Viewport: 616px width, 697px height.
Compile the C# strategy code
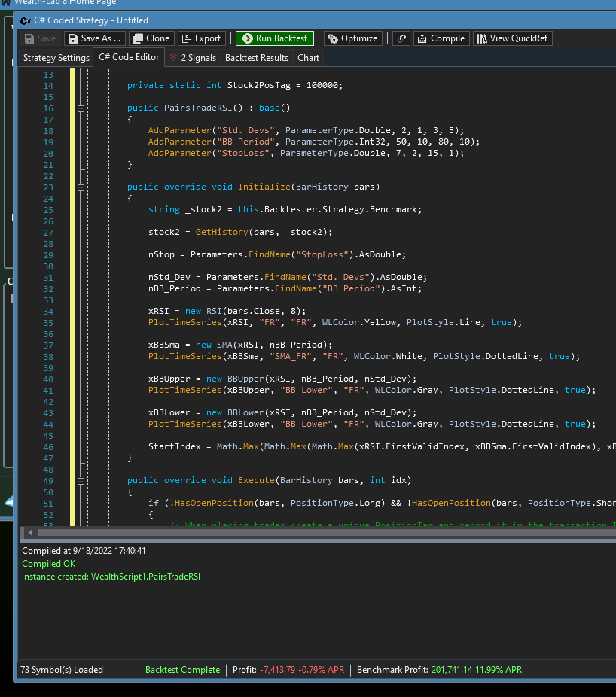pyautogui.click(x=441, y=38)
